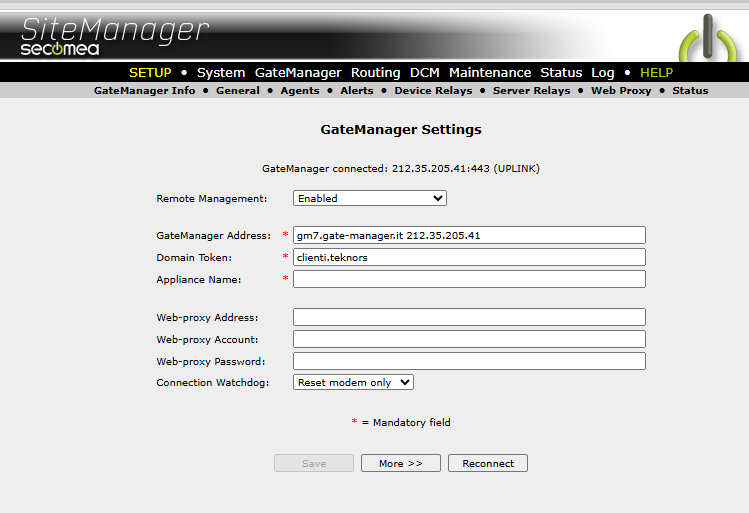749x513 pixels.
Task: Click the Save button
Action: [314, 463]
